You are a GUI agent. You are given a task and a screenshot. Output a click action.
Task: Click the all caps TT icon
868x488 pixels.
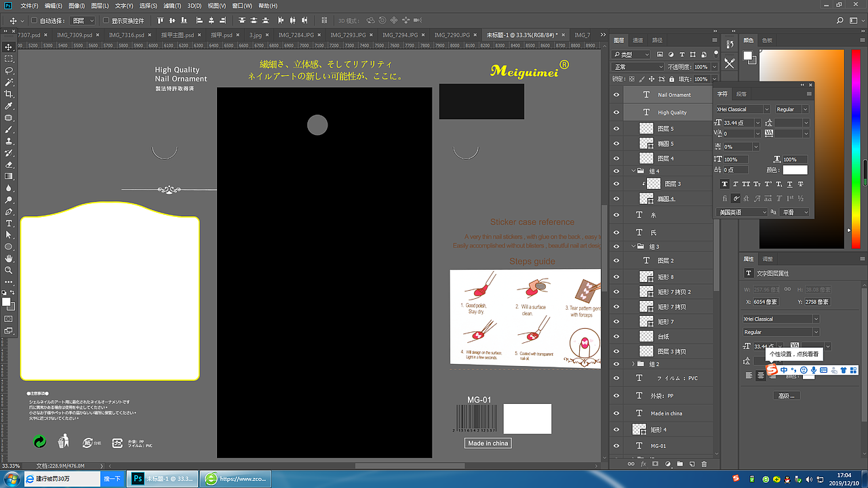tap(747, 184)
